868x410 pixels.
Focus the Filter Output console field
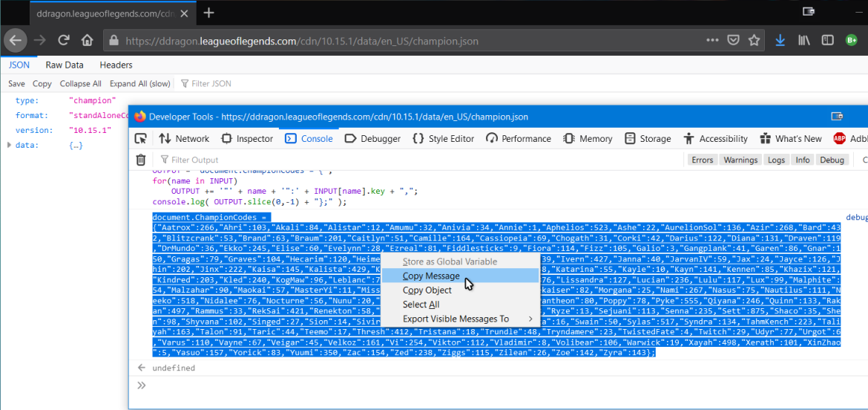[x=195, y=160]
